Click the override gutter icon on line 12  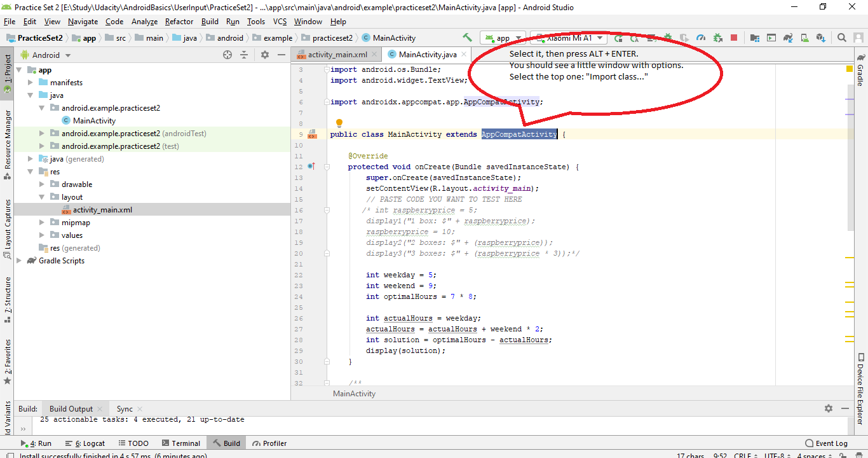click(x=311, y=167)
